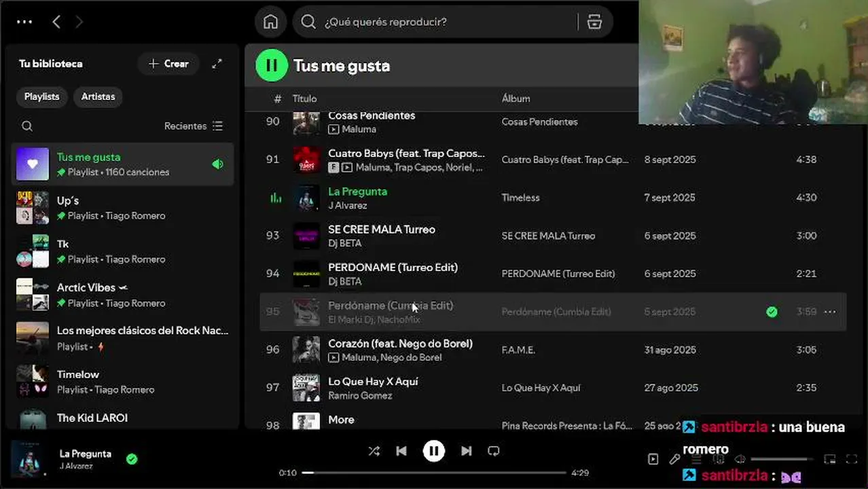Open the Home screen icon
This screenshot has height=489, width=868.
click(x=270, y=22)
